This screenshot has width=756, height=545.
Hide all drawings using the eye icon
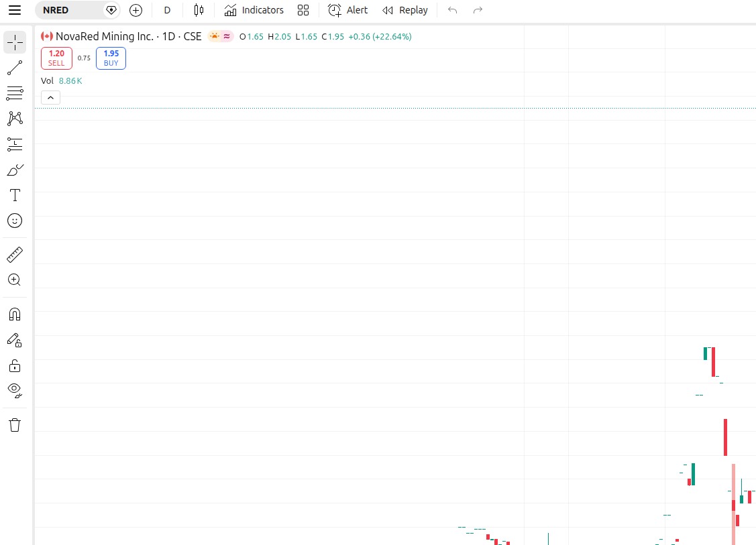(15, 390)
